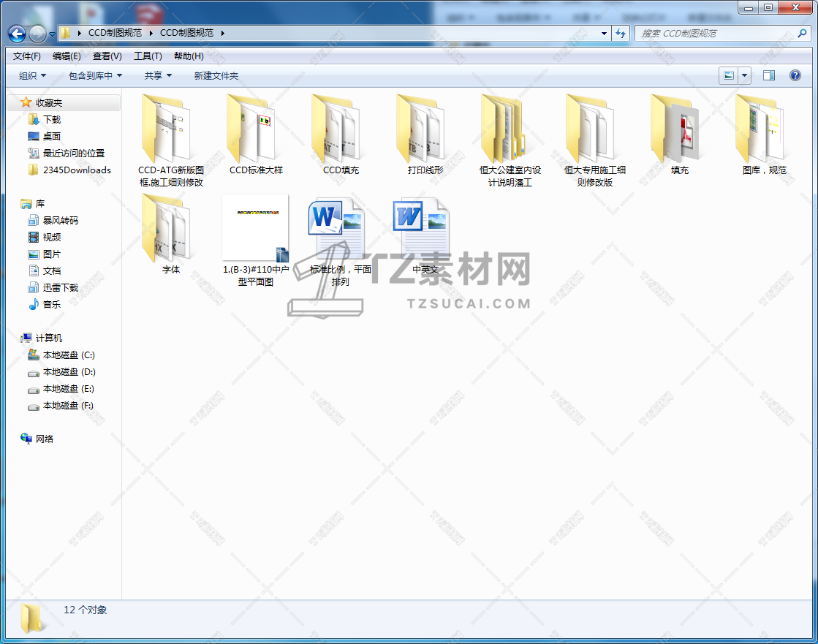
Task: Open 最近访问的位置
Action: click(74, 154)
